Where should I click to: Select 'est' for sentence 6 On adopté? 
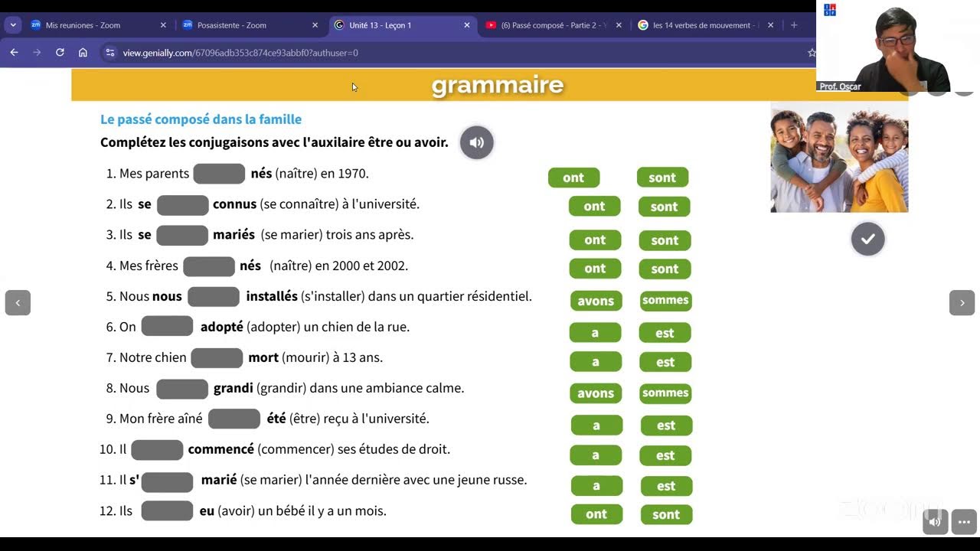click(665, 333)
